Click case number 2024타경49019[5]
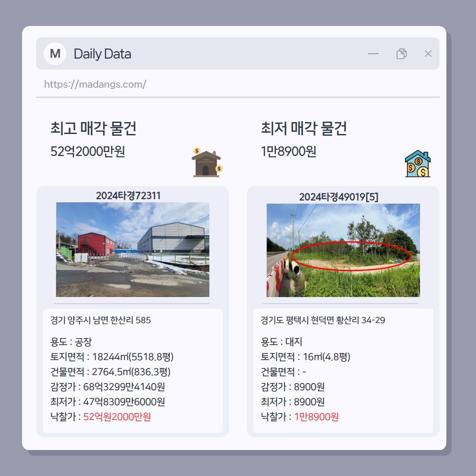 (339, 197)
